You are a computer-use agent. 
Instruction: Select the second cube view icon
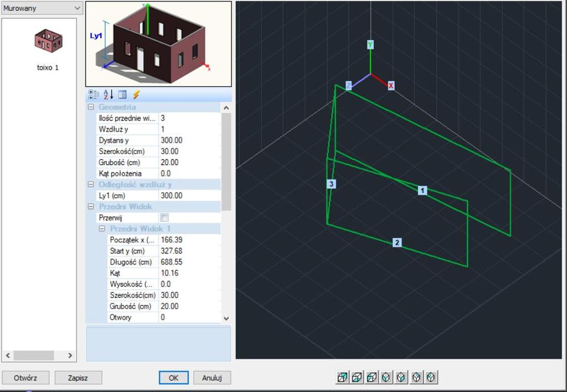[357, 378]
